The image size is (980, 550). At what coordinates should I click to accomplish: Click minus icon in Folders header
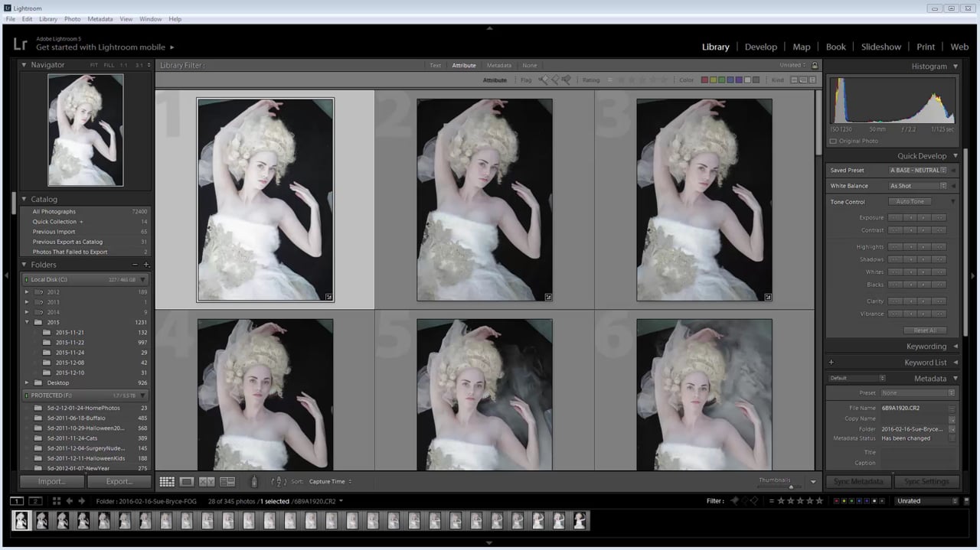click(136, 265)
